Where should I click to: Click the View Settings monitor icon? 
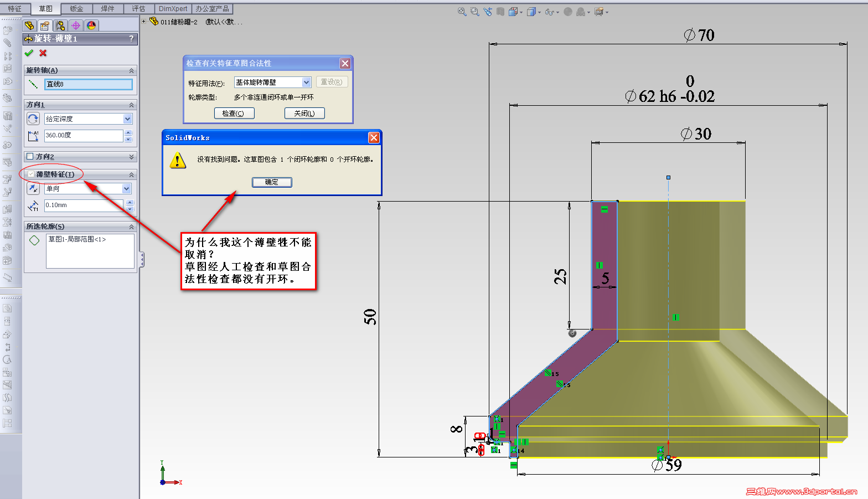[x=598, y=12]
